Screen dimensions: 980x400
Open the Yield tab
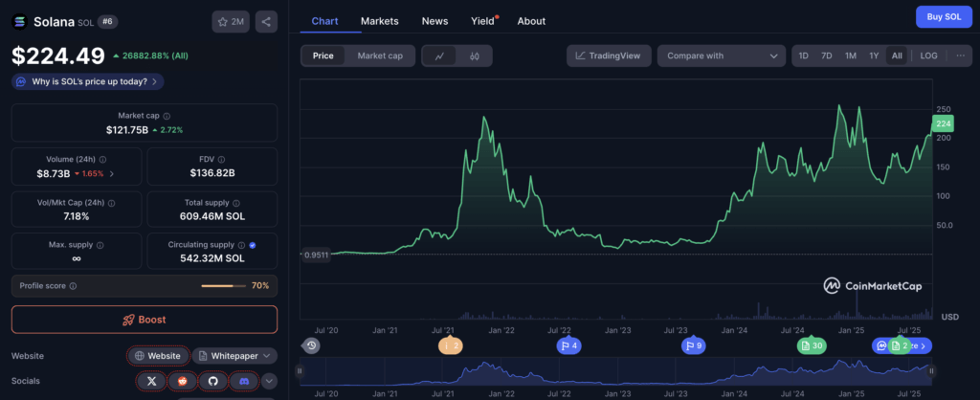[482, 21]
